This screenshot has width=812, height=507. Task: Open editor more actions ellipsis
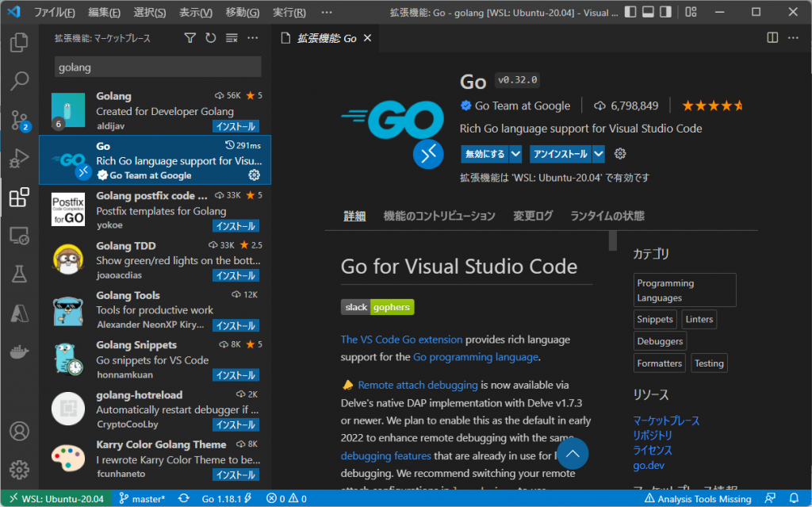pyautogui.click(x=793, y=38)
